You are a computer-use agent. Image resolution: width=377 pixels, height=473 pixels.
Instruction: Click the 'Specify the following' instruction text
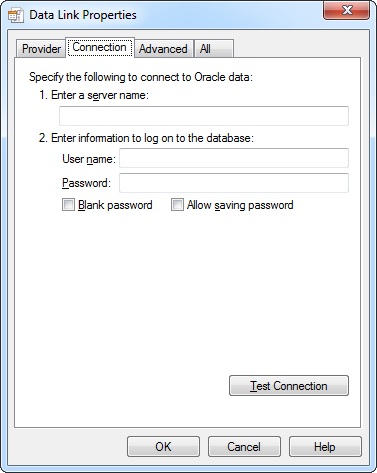[x=141, y=77]
